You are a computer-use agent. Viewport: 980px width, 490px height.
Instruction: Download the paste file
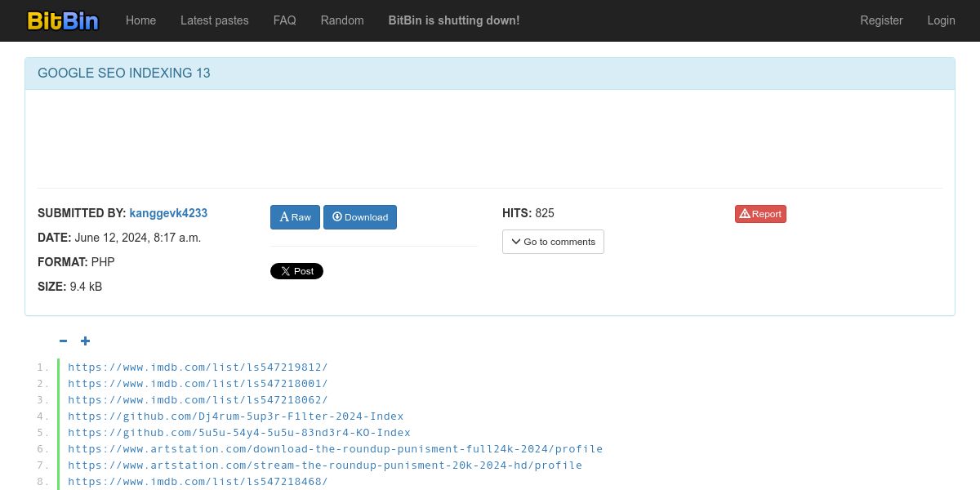click(x=360, y=217)
